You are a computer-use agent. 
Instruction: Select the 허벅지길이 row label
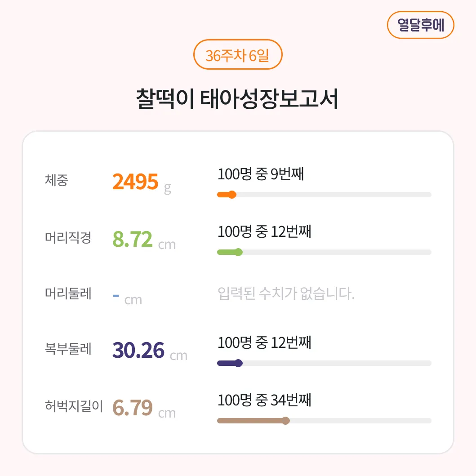click(x=74, y=406)
